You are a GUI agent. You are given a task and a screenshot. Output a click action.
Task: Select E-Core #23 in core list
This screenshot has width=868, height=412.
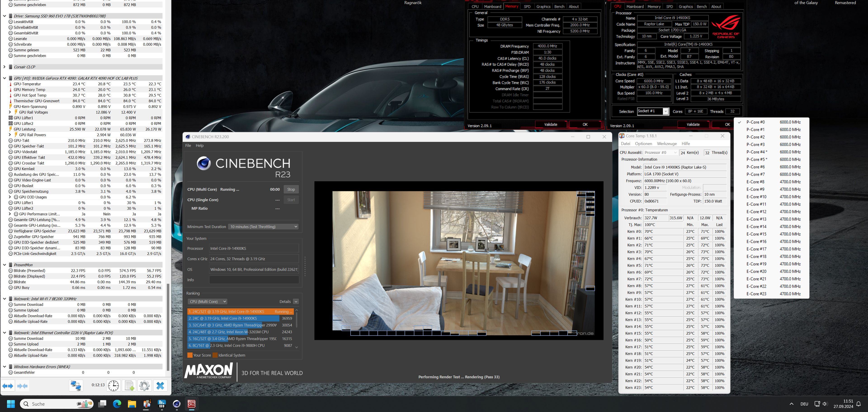pos(771,294)
